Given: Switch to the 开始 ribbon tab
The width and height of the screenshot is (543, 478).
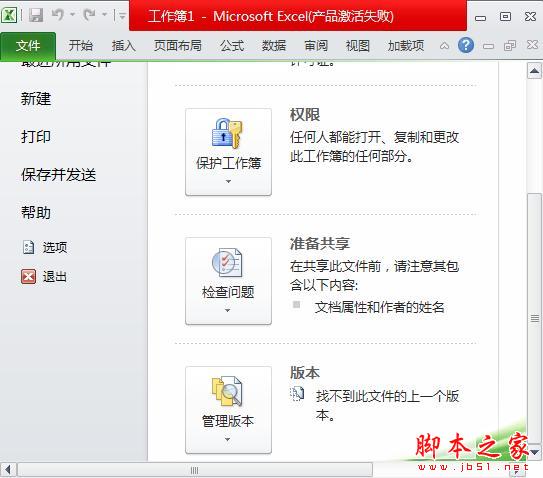Looking at the screenshot, I should [80, 46].
